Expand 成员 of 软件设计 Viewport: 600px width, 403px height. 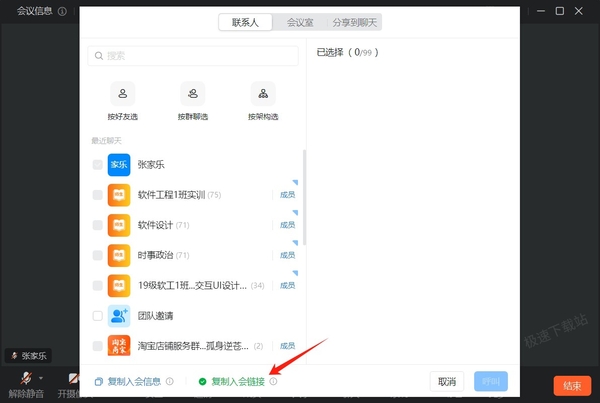[287, 225]
